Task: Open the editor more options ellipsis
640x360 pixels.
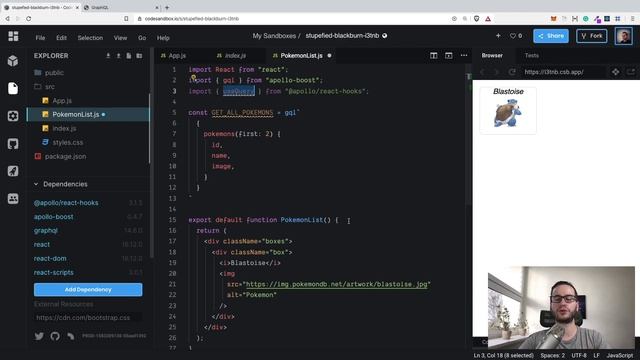Action: coord(464,56)
